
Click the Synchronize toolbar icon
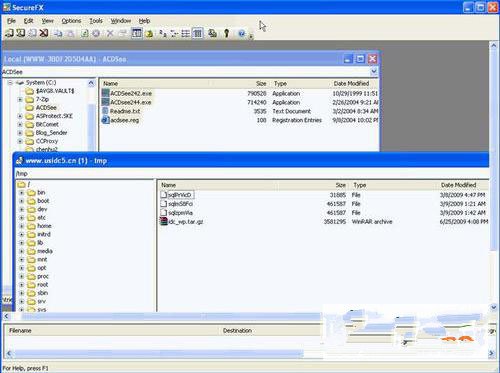click(212, 33)
